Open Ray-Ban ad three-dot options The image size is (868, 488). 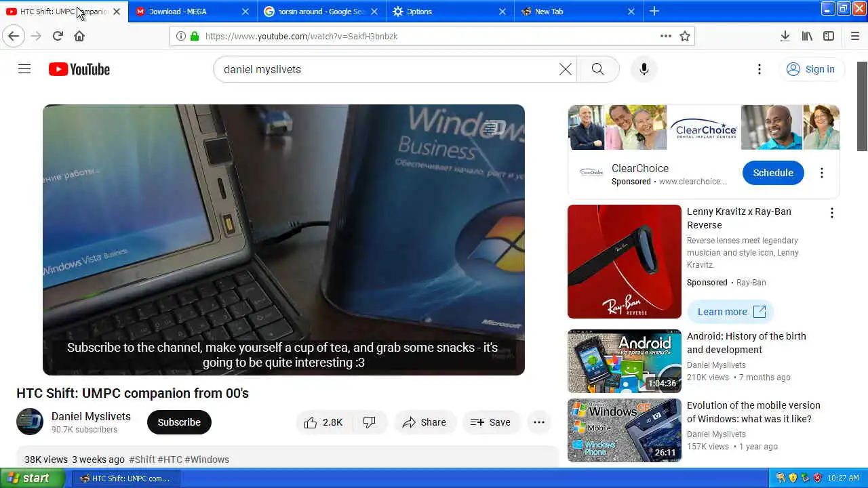click(x=831, y=213)
